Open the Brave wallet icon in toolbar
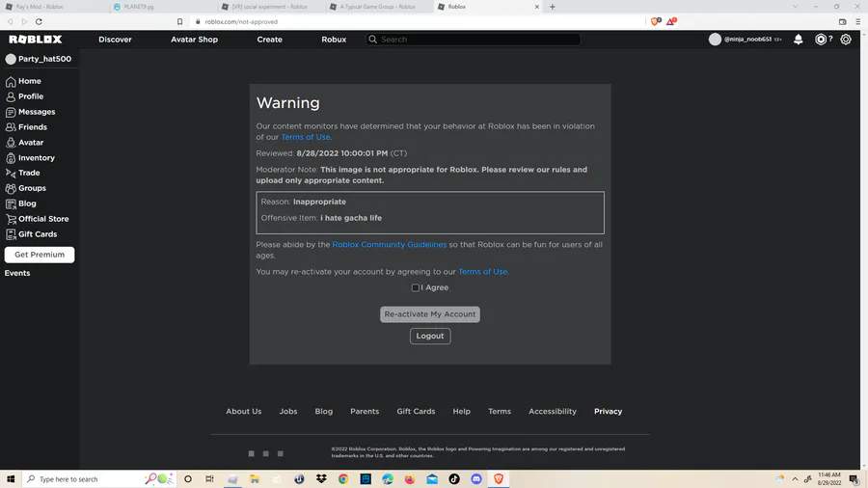 (x=843, y=21)
